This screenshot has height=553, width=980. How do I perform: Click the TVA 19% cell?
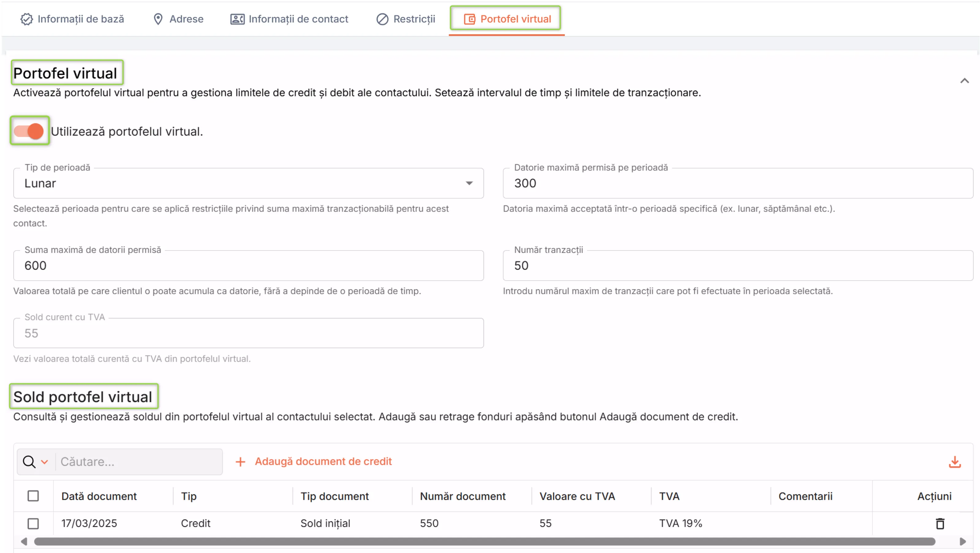(x=680, y=523)
